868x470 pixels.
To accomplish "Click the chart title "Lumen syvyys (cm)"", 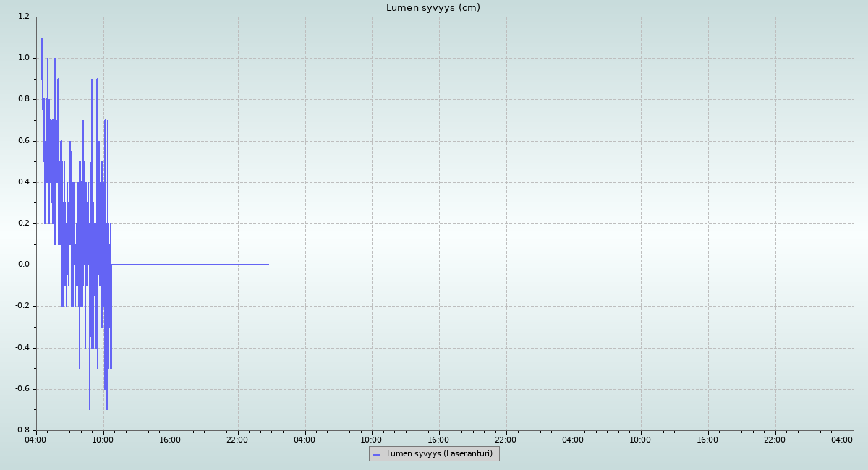I will coord(433,8).
